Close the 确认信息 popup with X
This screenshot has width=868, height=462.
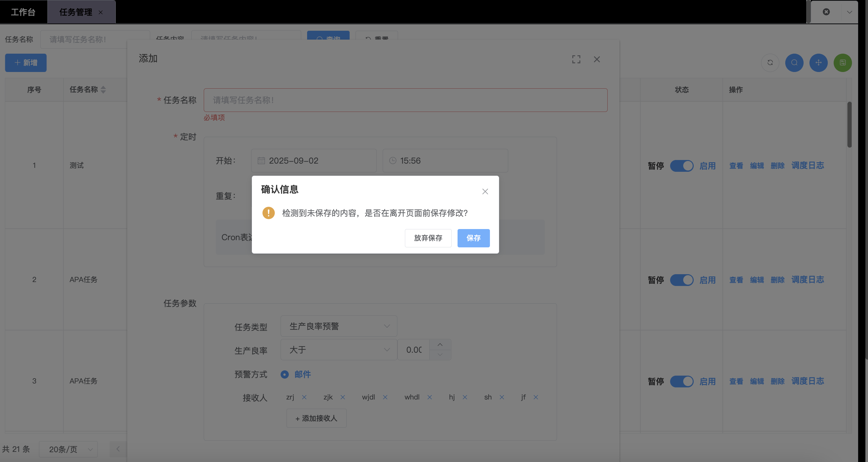pos(485,191)
